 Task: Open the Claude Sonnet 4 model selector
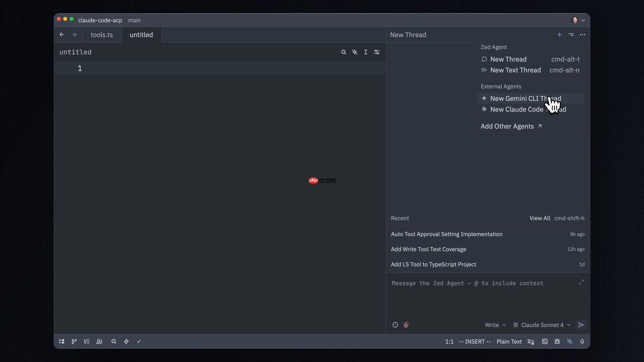point(542,325)
